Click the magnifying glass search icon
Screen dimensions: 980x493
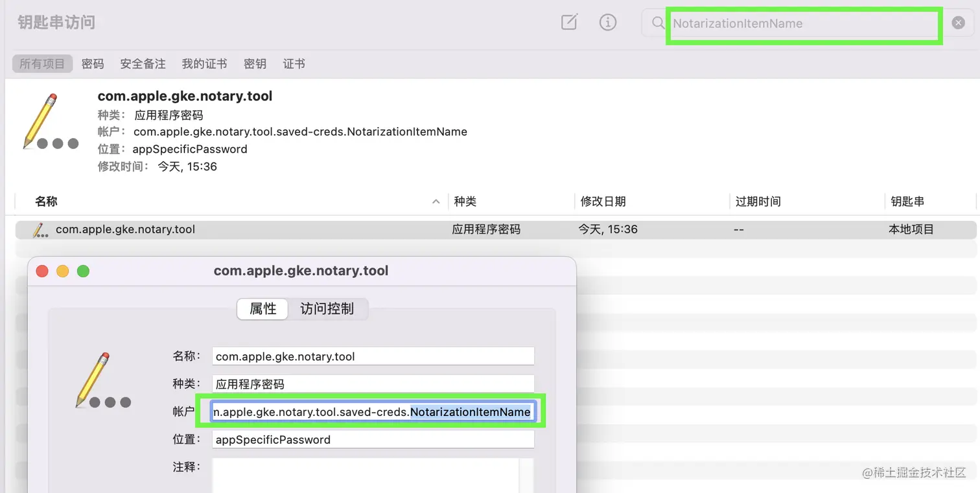coord(657,23)
